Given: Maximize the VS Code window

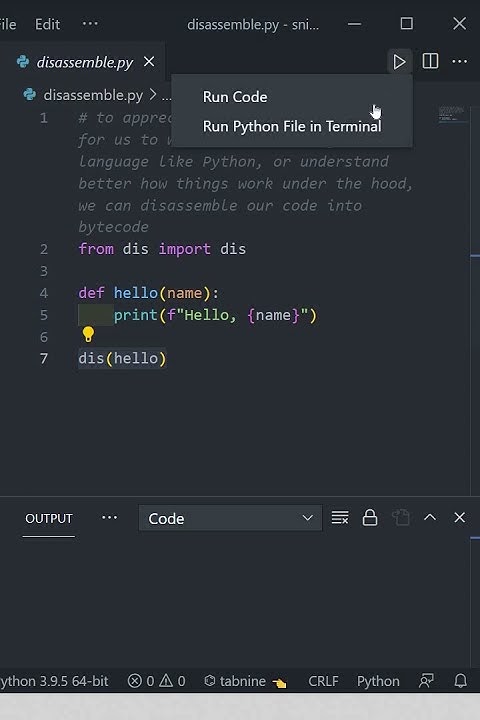Looking at the screenshot, I should point(407,23).
